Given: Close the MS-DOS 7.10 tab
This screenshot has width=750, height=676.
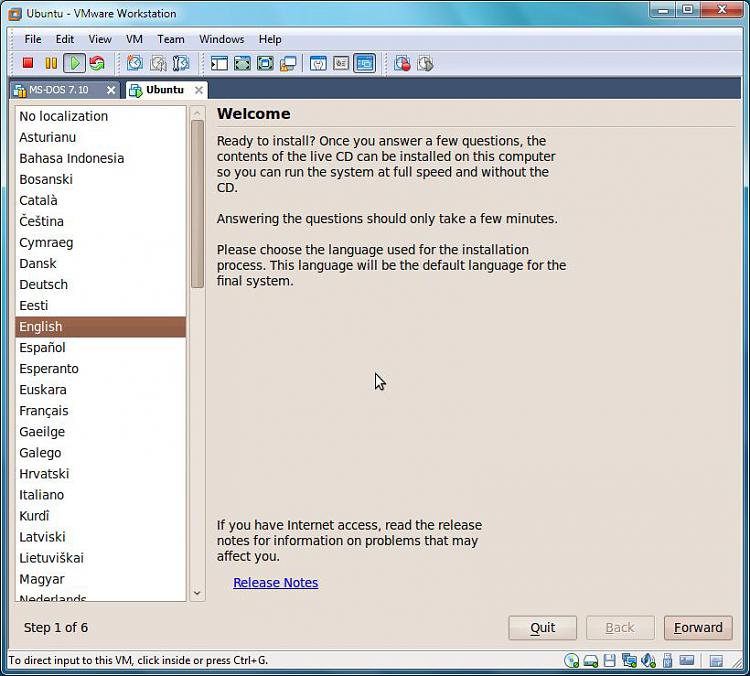Looking at the screenshot, I should (110, 90).
